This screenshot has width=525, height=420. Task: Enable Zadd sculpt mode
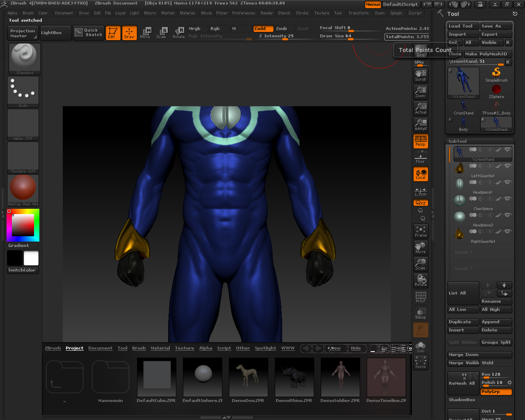[x=263, y=29]
